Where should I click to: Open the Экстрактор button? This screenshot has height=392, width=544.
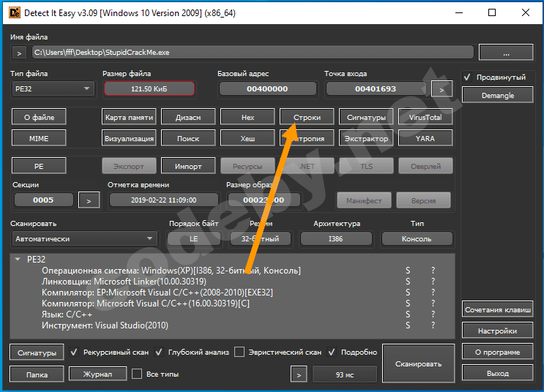point(366,138)
